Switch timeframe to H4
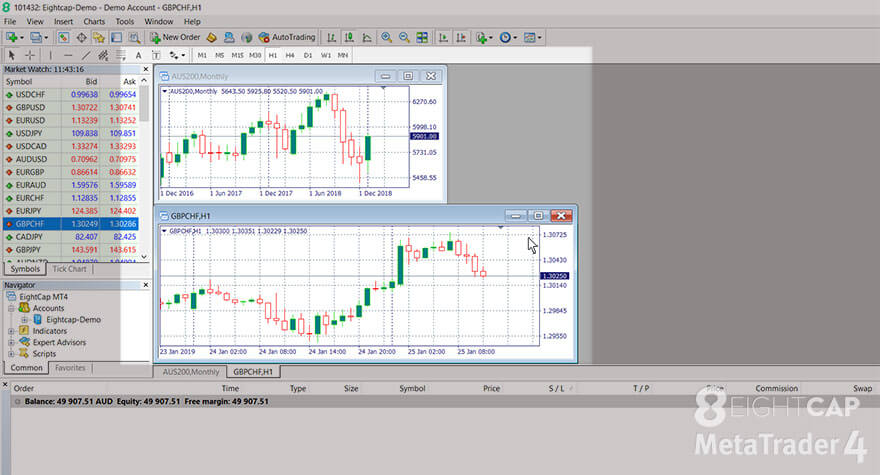 pos(290,55)
